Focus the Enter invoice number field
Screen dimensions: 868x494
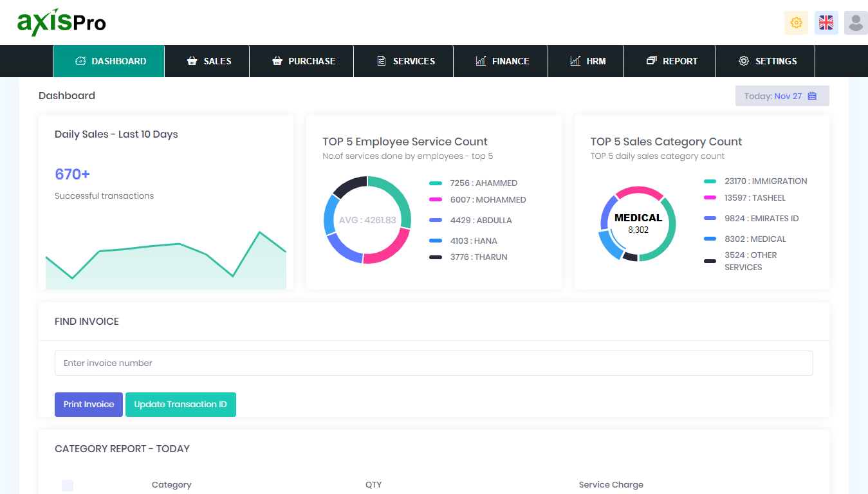(x=434, y=363)
